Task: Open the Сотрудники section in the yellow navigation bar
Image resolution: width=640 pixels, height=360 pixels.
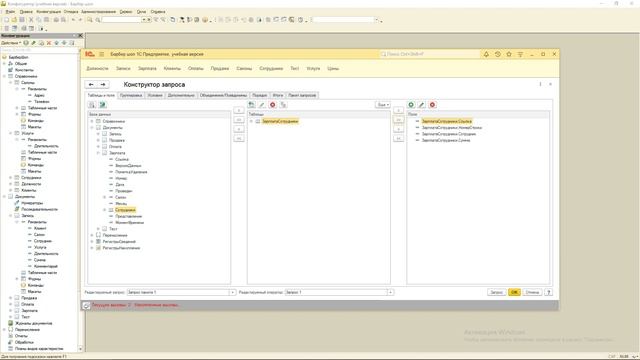Action: (271, 69)
